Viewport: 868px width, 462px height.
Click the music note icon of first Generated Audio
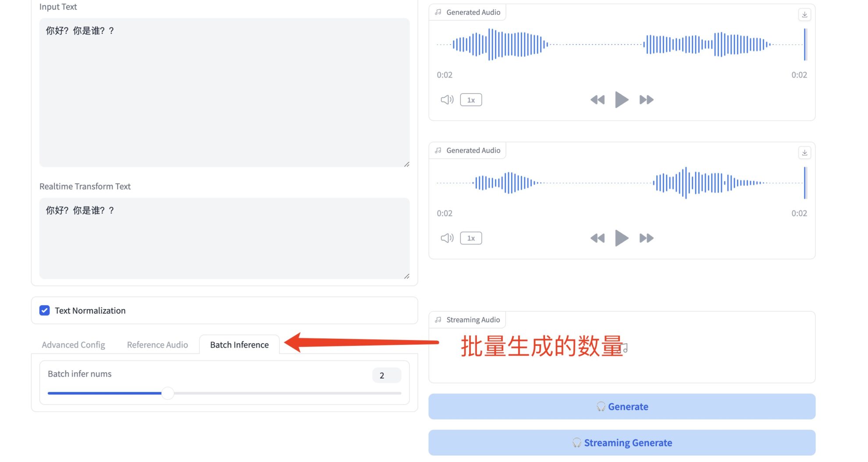(438, 12)
